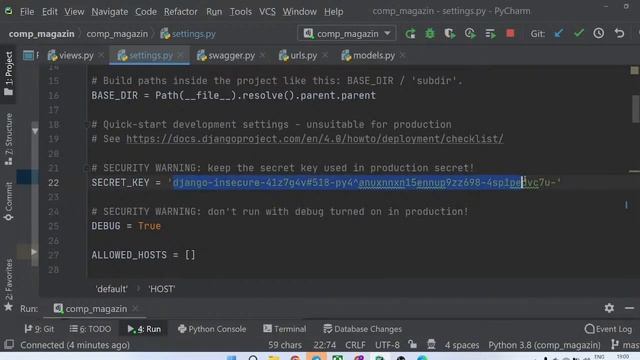Open the Run panel settings gear
This screenshot has width=640, height=360.
point(609,308)
